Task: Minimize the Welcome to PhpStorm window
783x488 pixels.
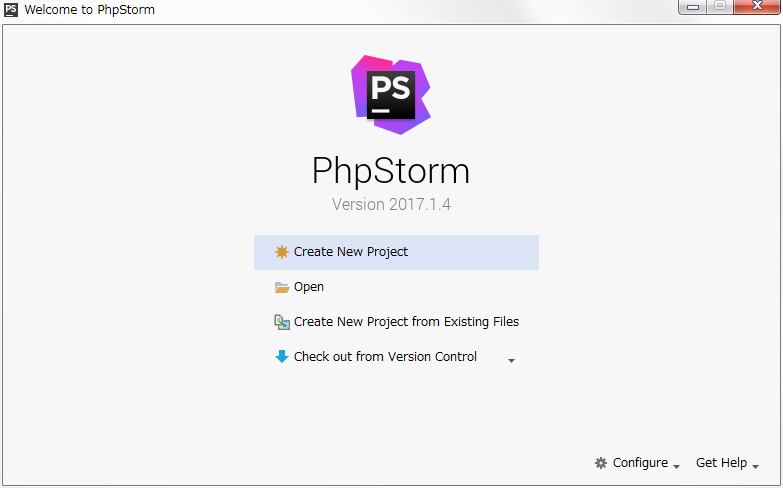Action: 692,7
